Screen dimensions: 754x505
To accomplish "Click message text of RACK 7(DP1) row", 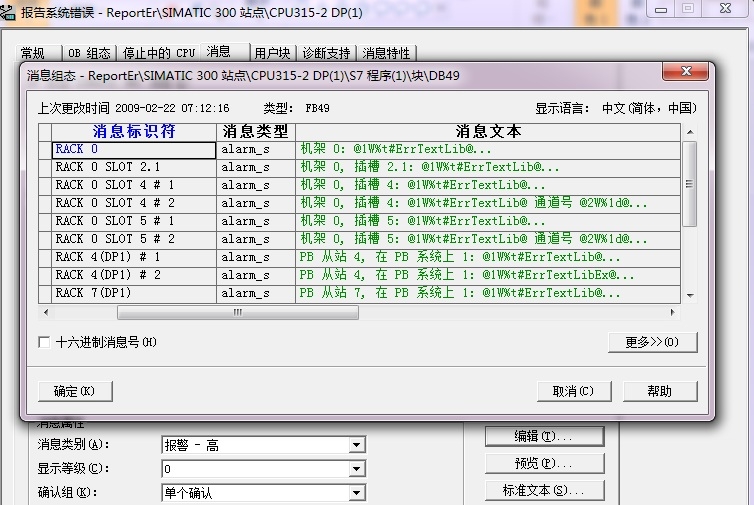I will (488, 293).
